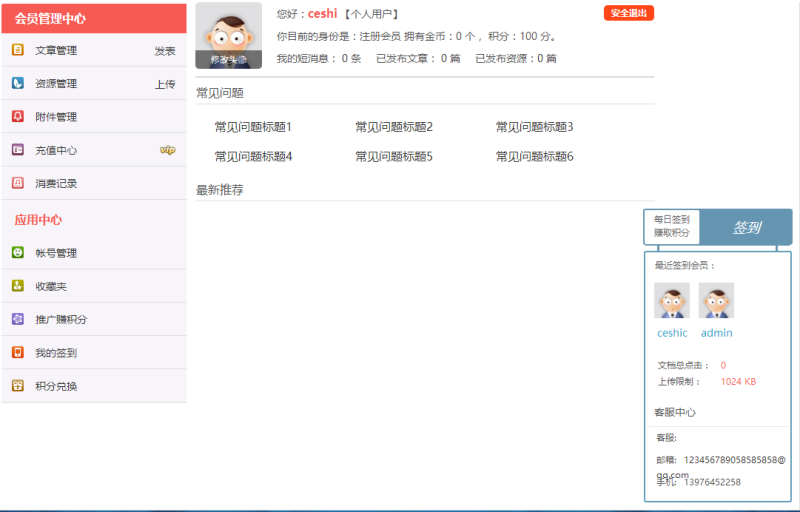The height and width of the screenshot is (512, 800).
Task: Click the user avatar to change photo
Action: coord(228,35)
